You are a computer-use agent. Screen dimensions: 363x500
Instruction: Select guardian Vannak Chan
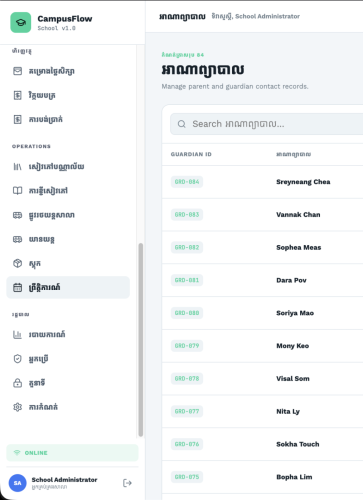pos(298,214)
